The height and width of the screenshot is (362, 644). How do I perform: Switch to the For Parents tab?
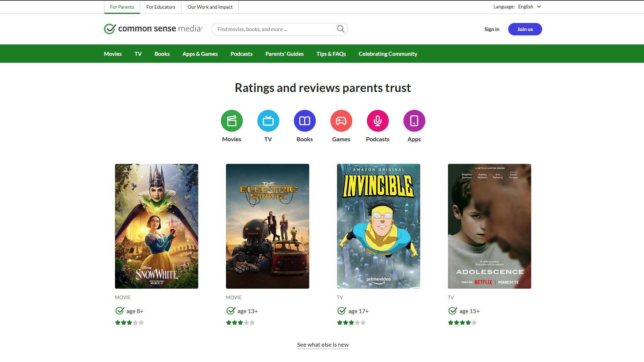(122, 7)
